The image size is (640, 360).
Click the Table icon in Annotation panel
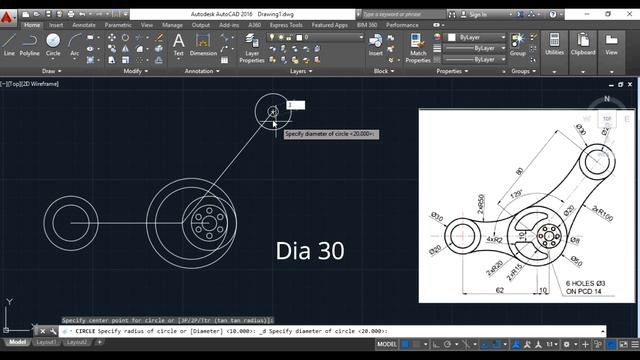224,60
